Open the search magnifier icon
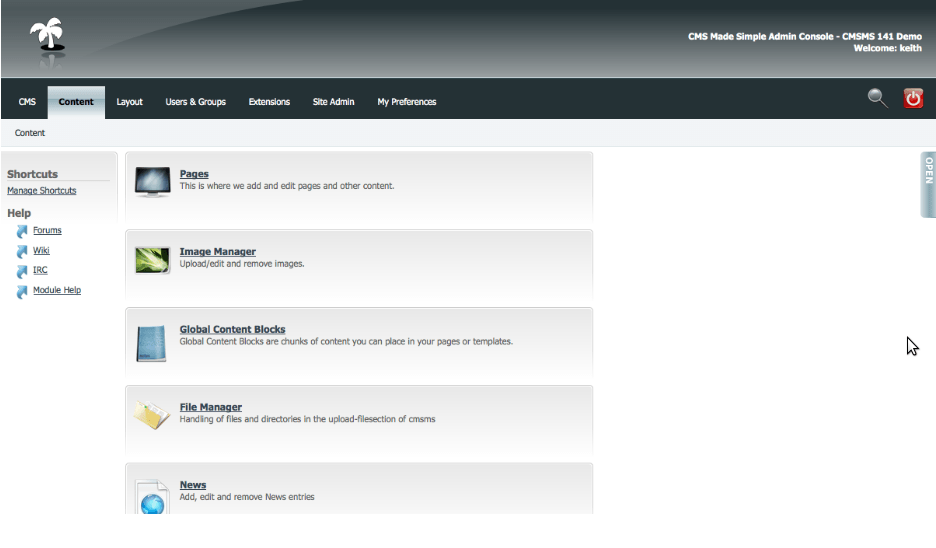 point(877,98)
